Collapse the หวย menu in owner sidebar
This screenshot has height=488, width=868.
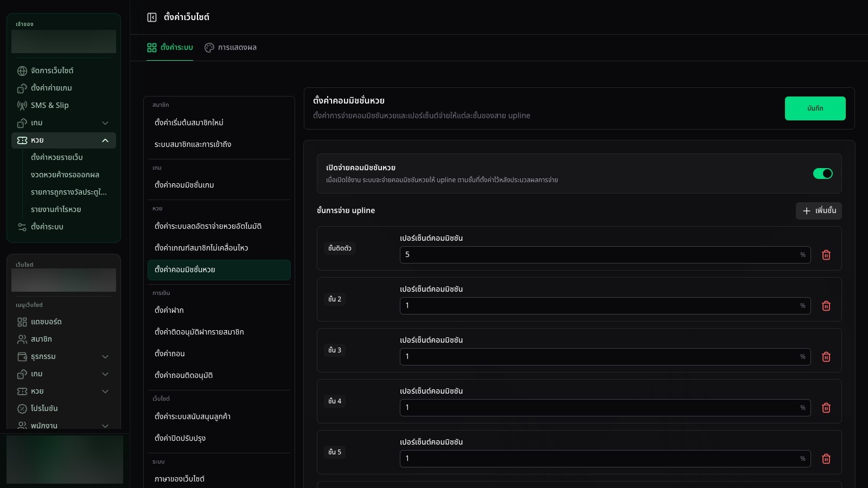[x=105, y=140]
